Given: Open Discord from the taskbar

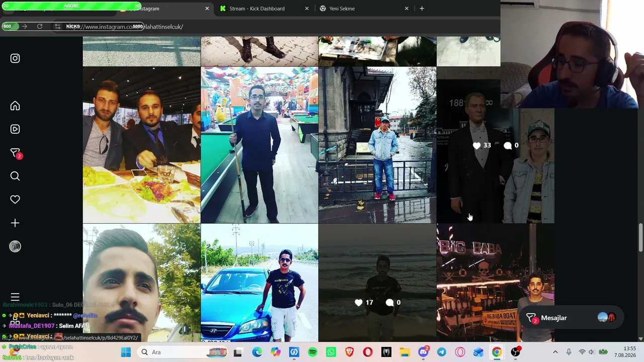Looking at the screenshot, I should coord(423,352).
